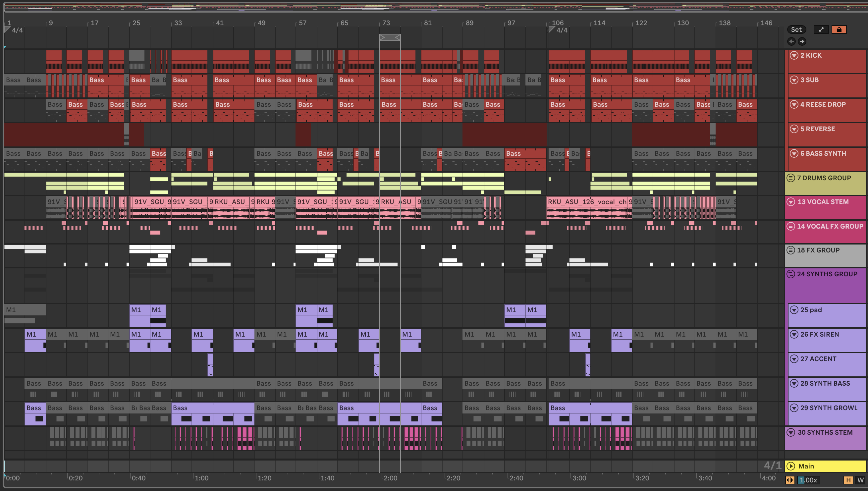
Task: Toggle the Automation Mode button
Action: tap(821, 30)
